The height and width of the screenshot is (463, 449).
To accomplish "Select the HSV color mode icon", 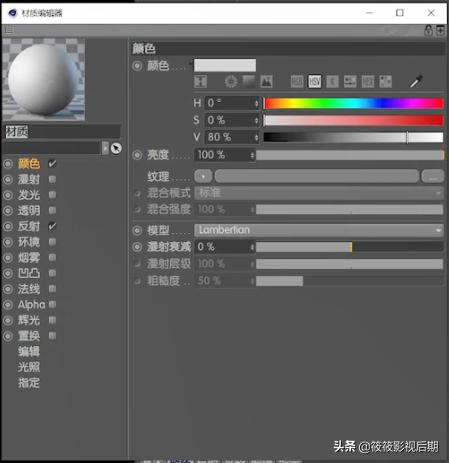I will coord(315,81).
